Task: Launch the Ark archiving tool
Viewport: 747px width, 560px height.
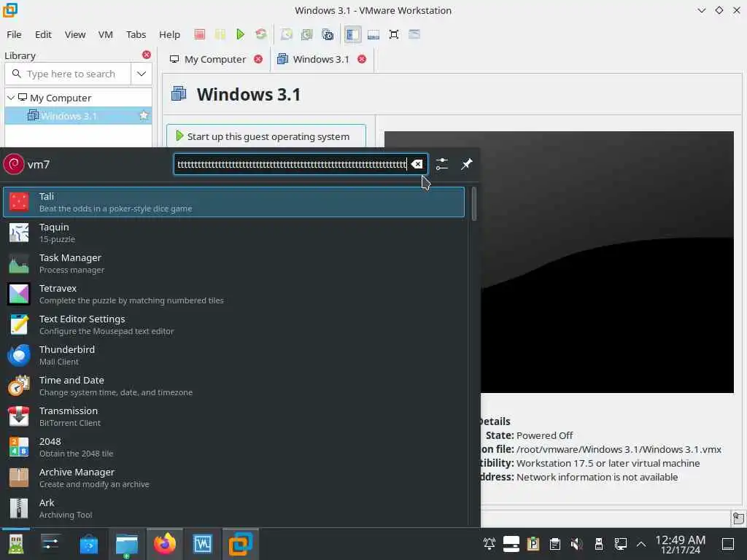Action: (233, 508)
